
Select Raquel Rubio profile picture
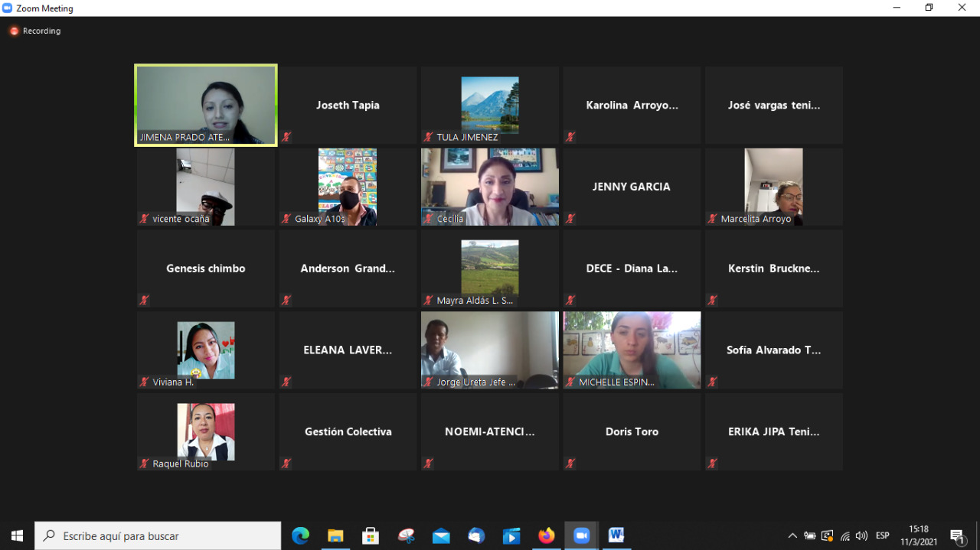pos(206,431)
